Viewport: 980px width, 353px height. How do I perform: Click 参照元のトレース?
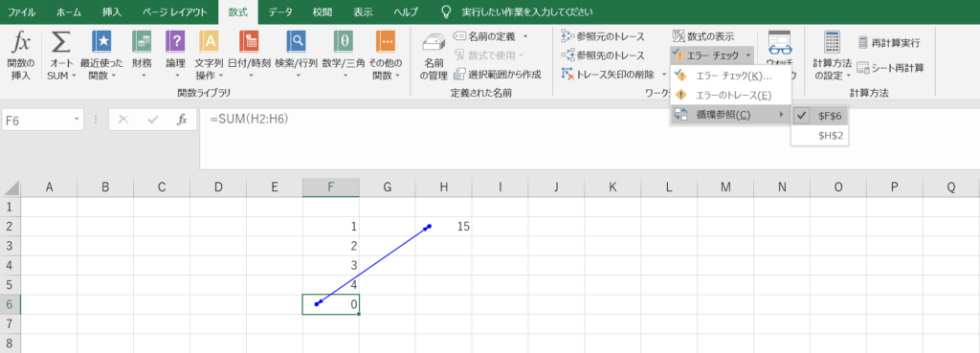point(603,36)
